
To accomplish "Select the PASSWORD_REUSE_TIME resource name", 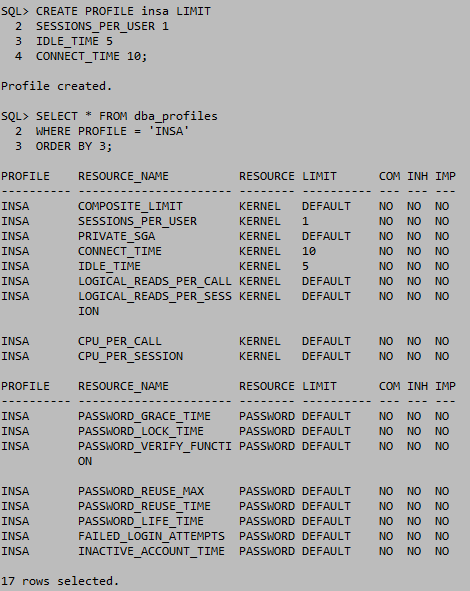I will click(144, 506).
